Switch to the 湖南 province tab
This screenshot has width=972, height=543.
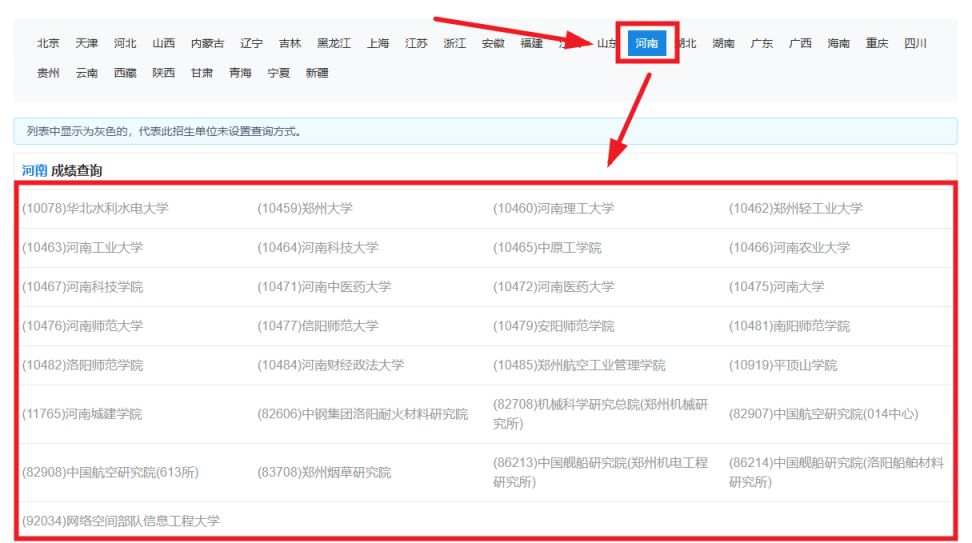(724, 43)
